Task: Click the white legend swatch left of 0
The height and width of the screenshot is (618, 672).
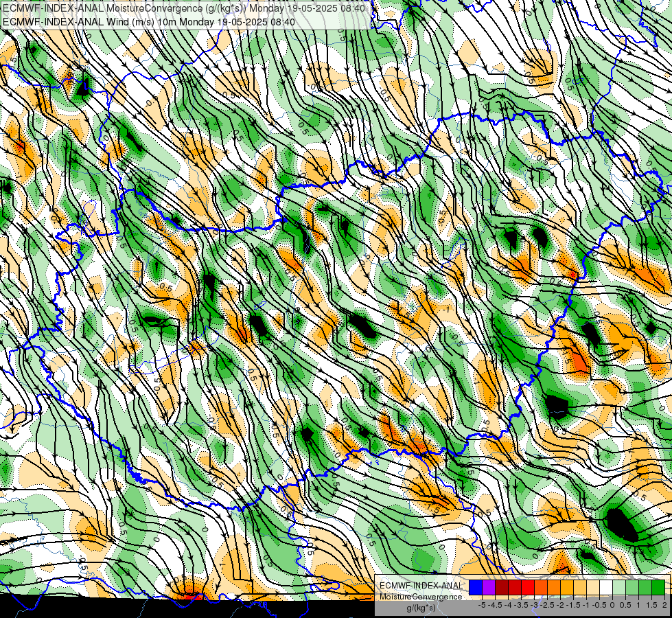Action: point(606,588)
